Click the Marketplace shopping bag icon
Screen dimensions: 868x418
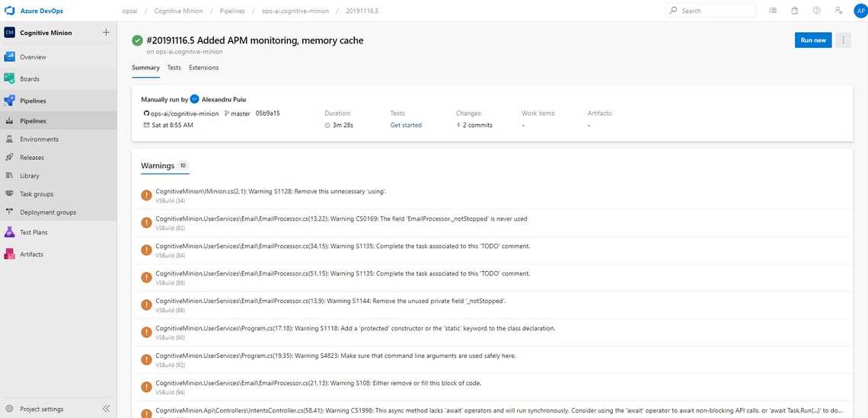click(795, 11)
